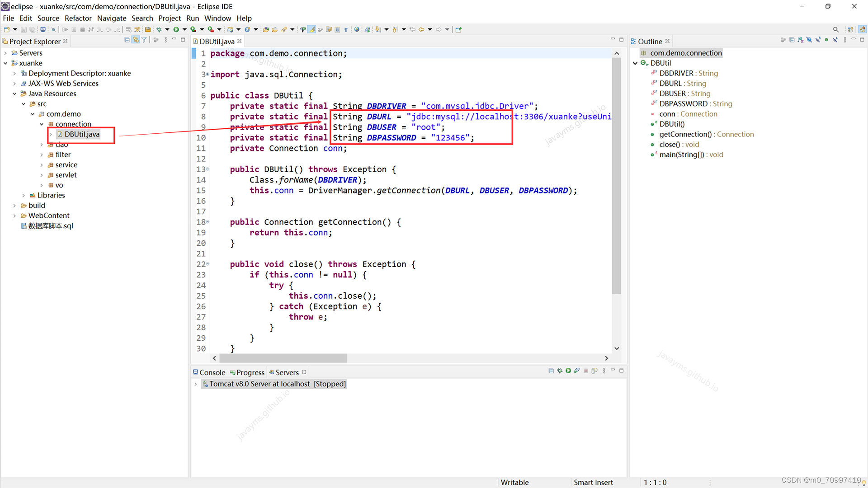Expand the Libraries tree node
868x488 pixels.
click(x=24, y=195)
